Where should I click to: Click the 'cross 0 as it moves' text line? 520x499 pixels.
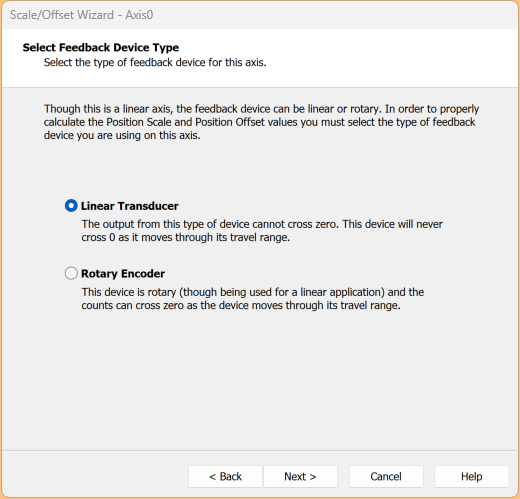(186, 237)
